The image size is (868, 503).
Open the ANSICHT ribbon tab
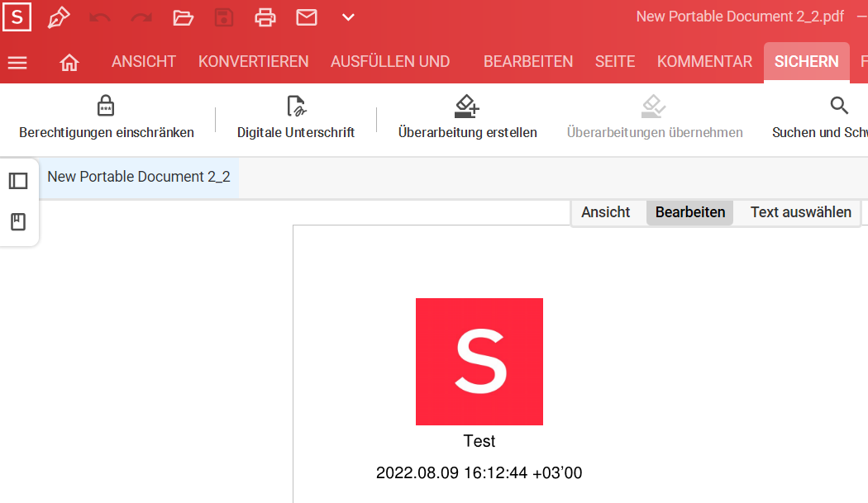[144, 61]
